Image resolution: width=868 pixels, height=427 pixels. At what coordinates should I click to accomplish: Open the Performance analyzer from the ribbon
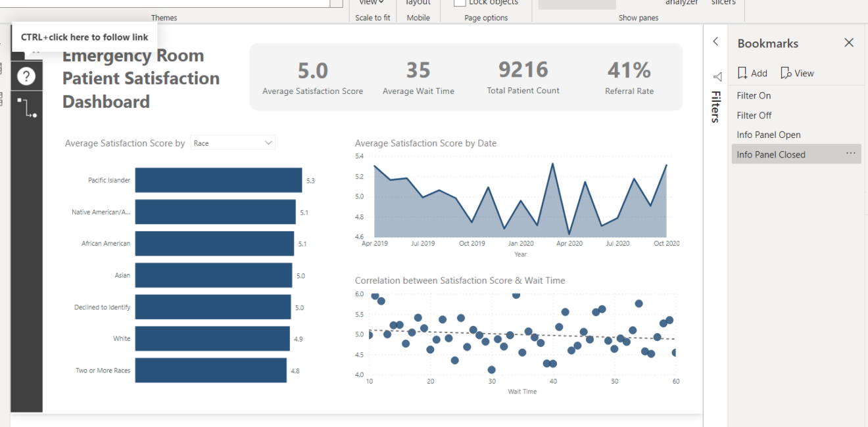coord(682,3)
